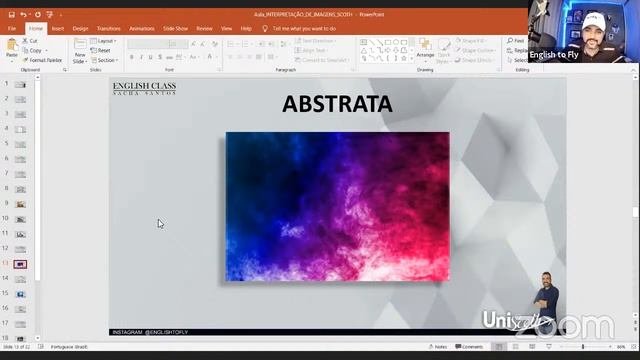Click the Bullets list icon
Screen dimensions: 640x360
pos(232,44)
